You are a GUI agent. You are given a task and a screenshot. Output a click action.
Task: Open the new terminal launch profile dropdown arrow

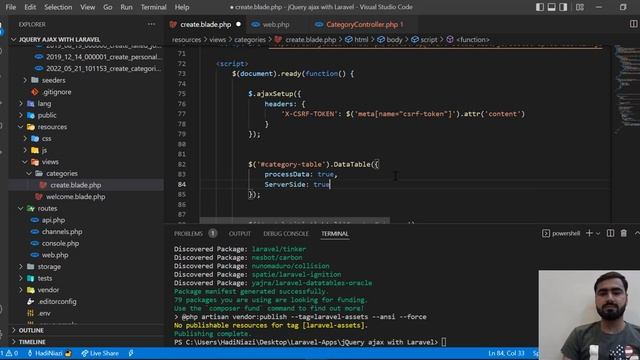[598, 233]
